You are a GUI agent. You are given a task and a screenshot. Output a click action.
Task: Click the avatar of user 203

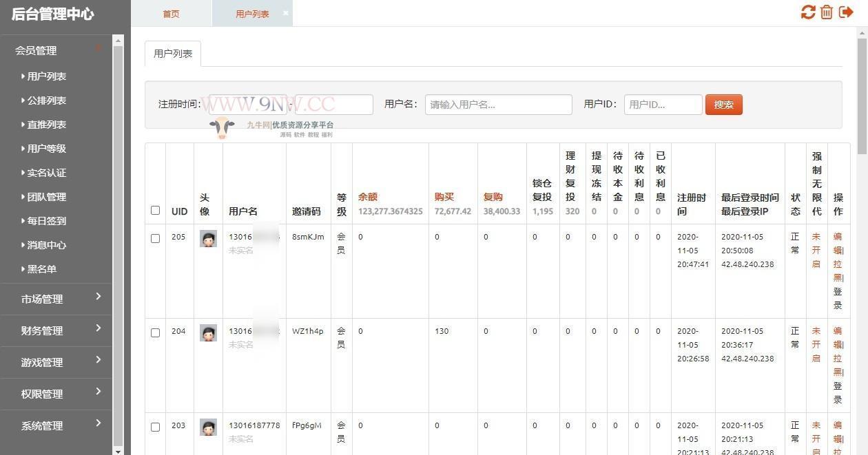208,427
